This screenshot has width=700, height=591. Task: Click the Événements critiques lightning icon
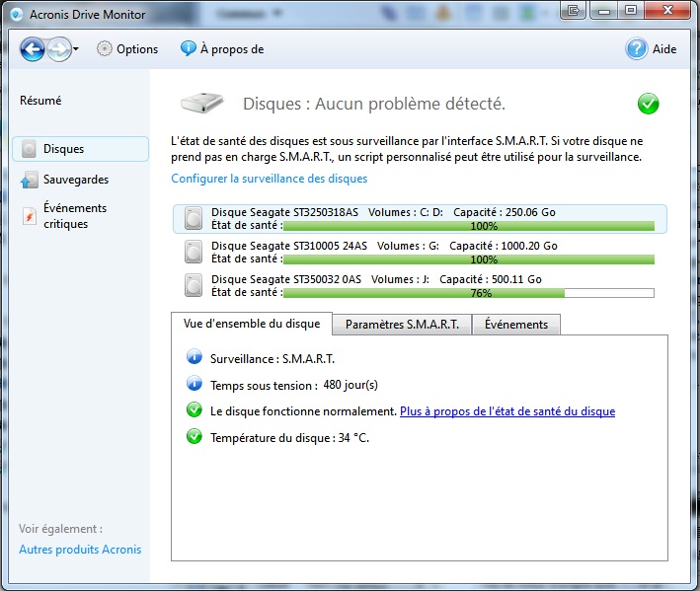tap(29, 217)
